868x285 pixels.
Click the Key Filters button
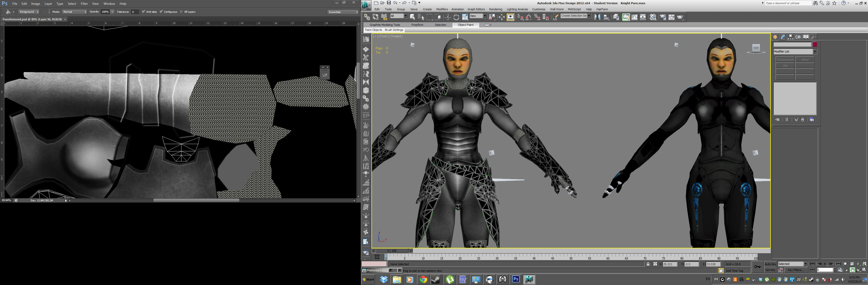[x=796, y=270]
